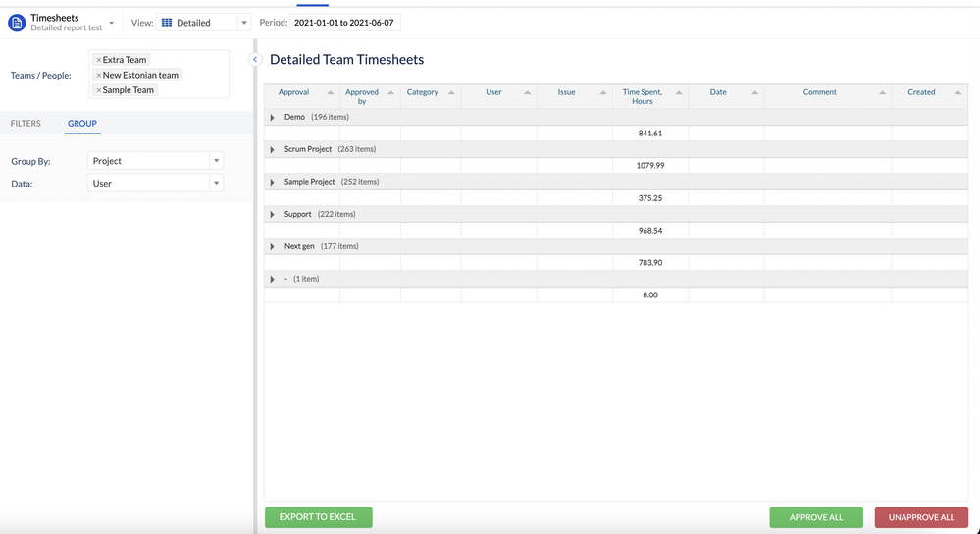Image resolution: width=980 pixels, height=534 pixels.
Task: Expand the Next gen group row
Action: pos(272,247)
